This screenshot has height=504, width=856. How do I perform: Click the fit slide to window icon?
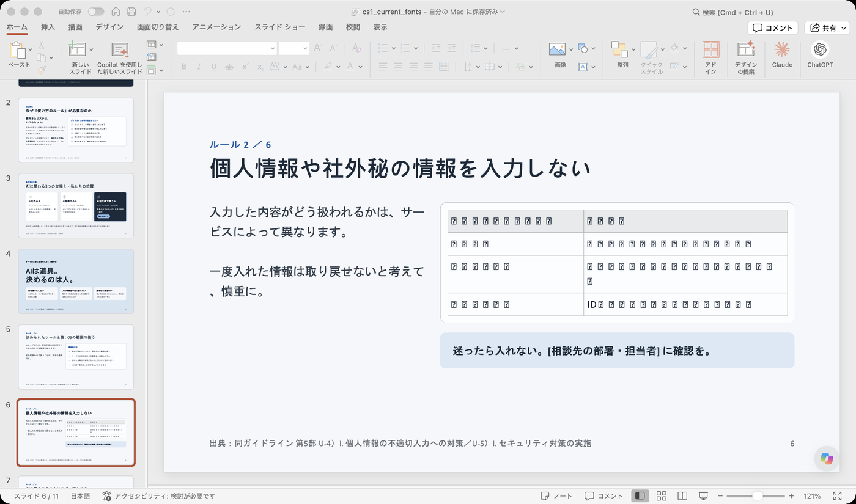point(837,495)
